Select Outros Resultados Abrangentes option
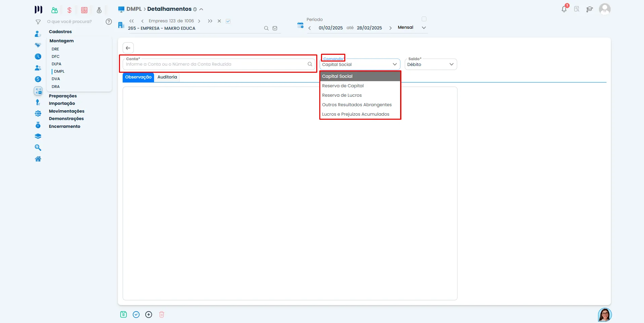Viewport: 644px width, 323px height. [360, 105]
